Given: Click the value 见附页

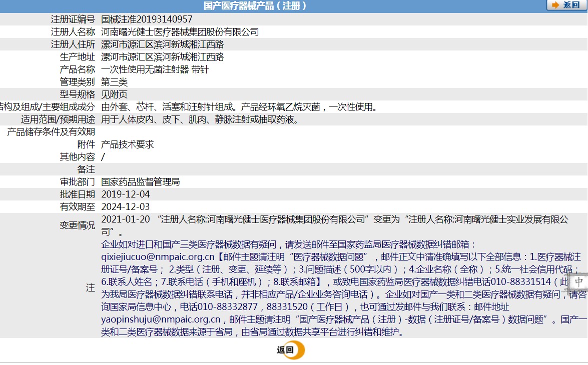Looking at the screenshot, I should pyautogui.click(x=115, y=94).
